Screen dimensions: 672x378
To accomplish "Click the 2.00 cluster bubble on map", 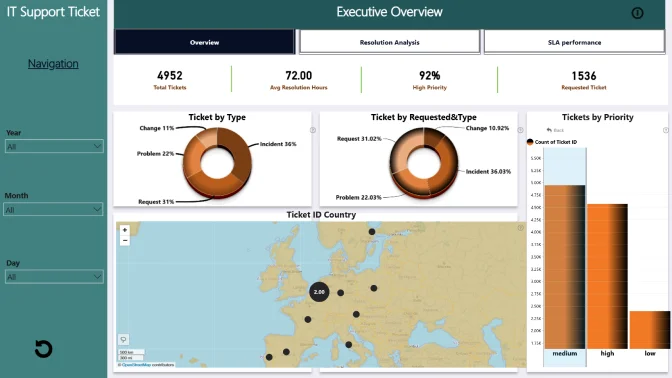I will (x=319, y=292).
